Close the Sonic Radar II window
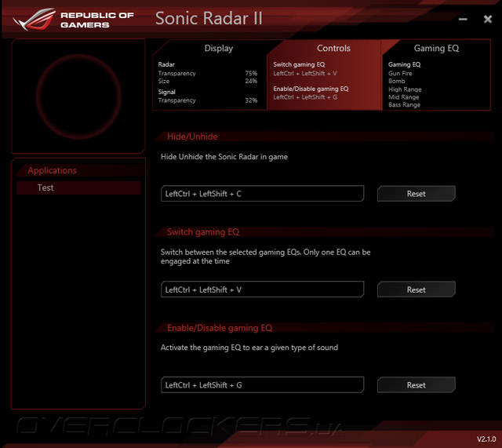This screenshot has height=448, width=502. point(488,19)
